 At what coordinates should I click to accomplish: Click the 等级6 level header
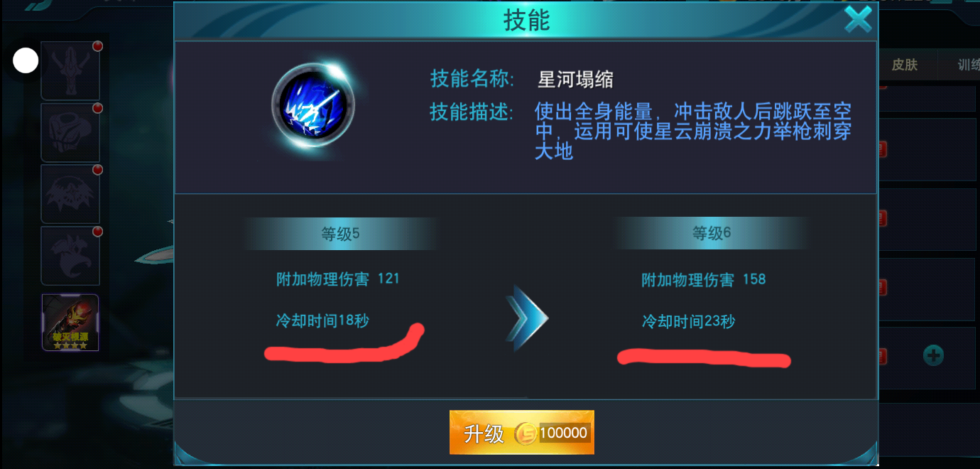click(712, 233)
